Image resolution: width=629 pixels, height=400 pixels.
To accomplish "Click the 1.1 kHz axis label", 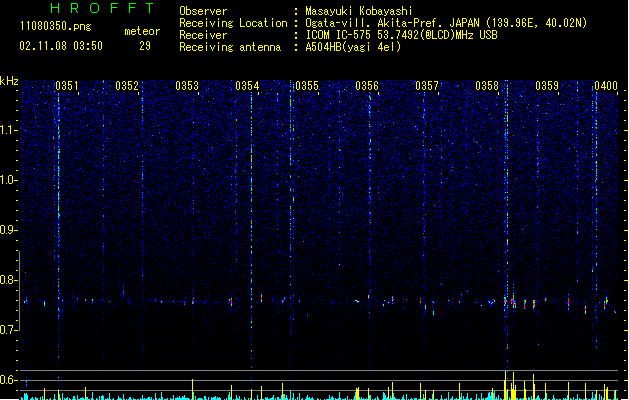I will [9, 130].
